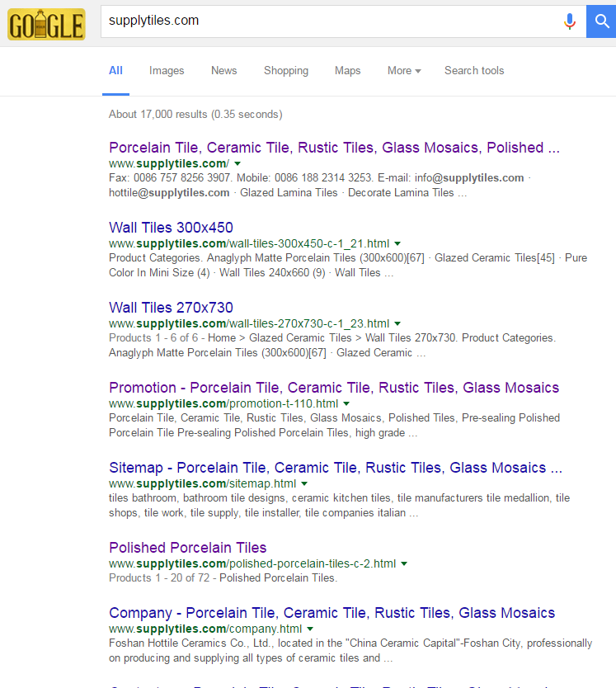Expand arrow next to www.supplytiles.com/ URL

coord(237,163)
